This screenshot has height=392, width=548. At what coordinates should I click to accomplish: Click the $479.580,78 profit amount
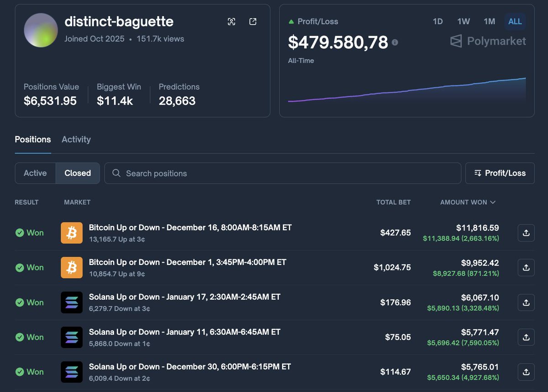pyautogui.click(x=338, y=42)
